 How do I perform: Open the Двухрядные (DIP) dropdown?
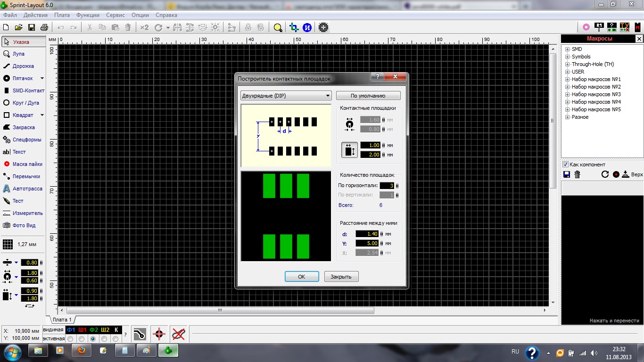(x=286, y=96)
